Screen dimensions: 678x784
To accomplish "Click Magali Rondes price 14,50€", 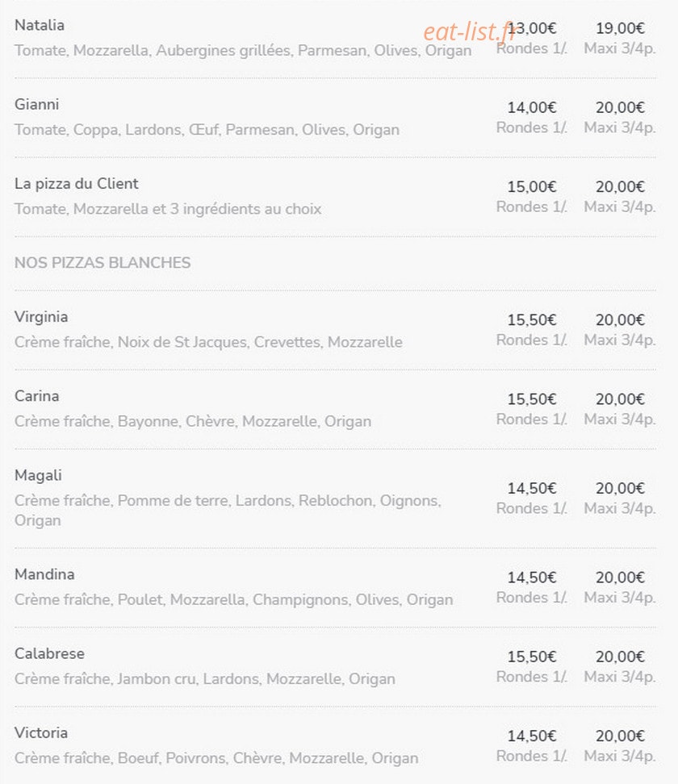I will (x=532, y=489).
